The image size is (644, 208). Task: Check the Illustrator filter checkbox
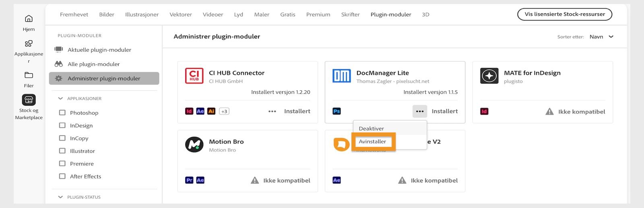pyautogui.click(x=62, y=151)
